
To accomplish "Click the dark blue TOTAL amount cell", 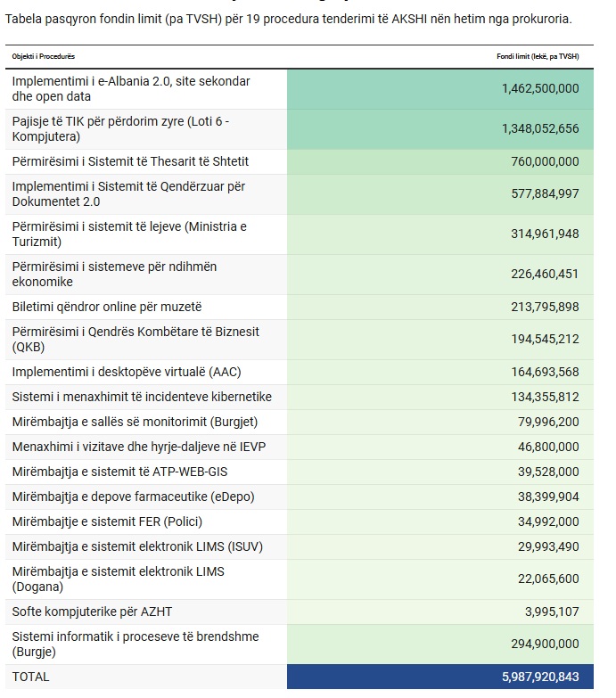I will [440, 677].
